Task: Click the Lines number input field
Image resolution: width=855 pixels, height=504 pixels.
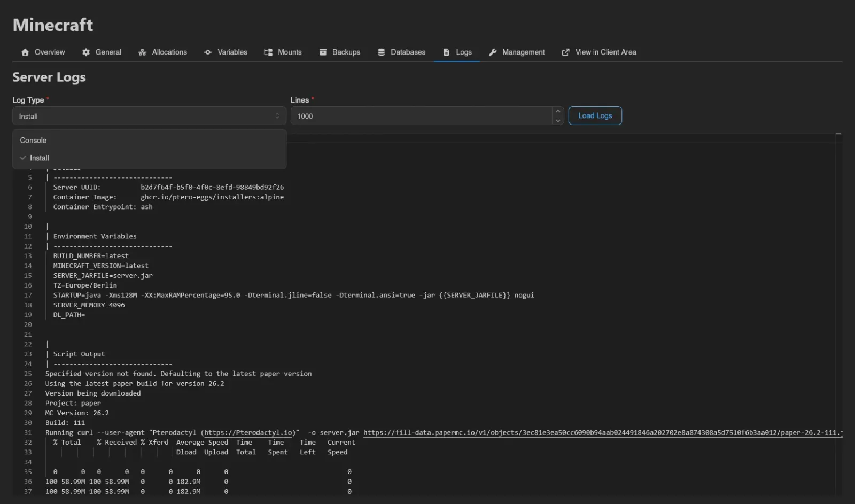Action: point(421,116)
